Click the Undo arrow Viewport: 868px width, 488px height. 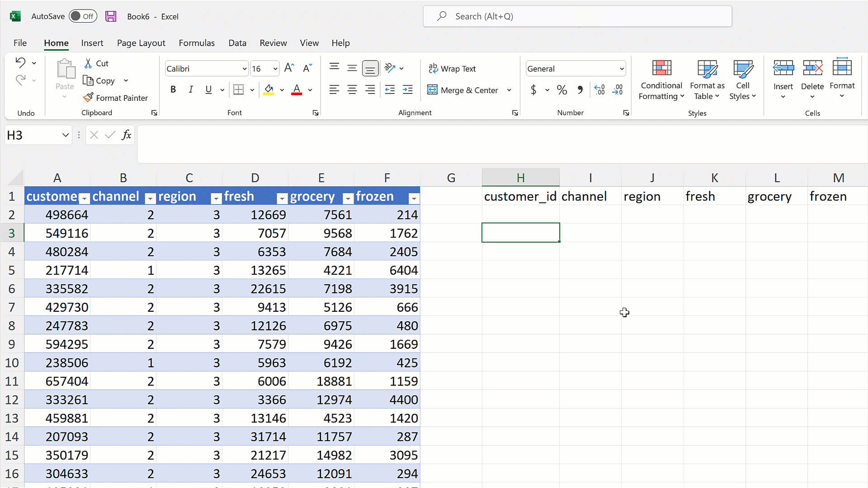21,62
